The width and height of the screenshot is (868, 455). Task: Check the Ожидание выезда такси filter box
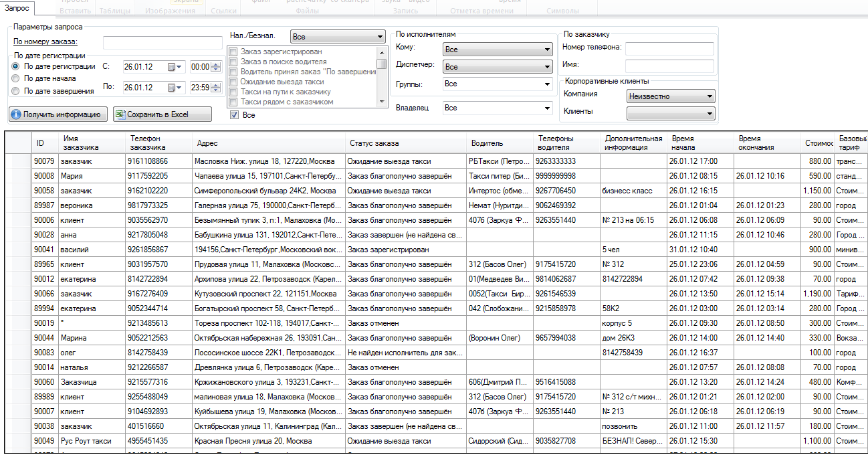233,82
